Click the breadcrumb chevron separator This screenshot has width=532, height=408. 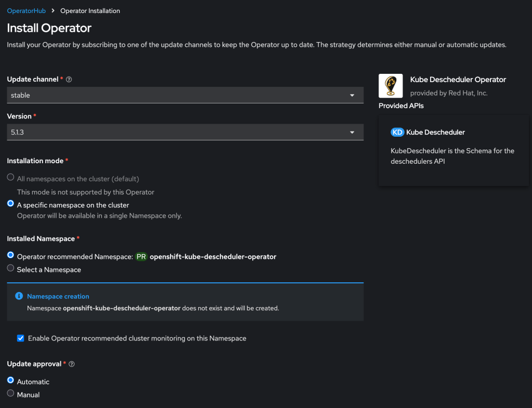tap(53, 11)
